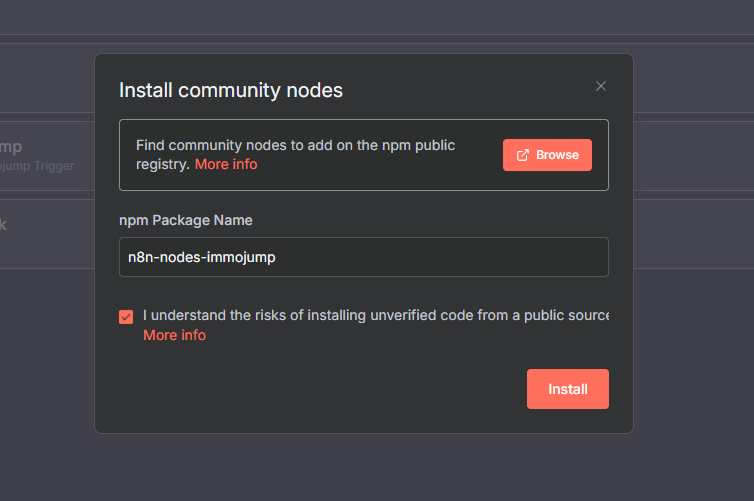The height and width of the screenshot is (501, 754).
Task: Open More info link about npm registry
Action: click(226, 164)
